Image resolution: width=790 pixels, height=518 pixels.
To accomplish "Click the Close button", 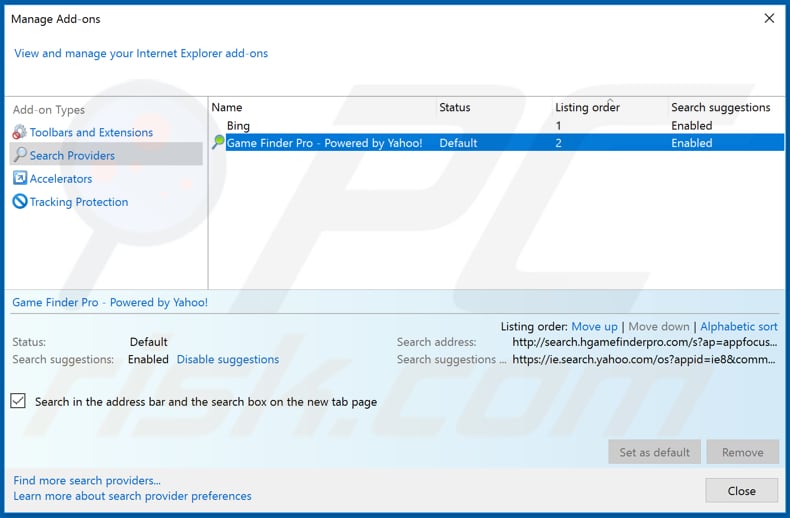I will [x=742, y=490].
